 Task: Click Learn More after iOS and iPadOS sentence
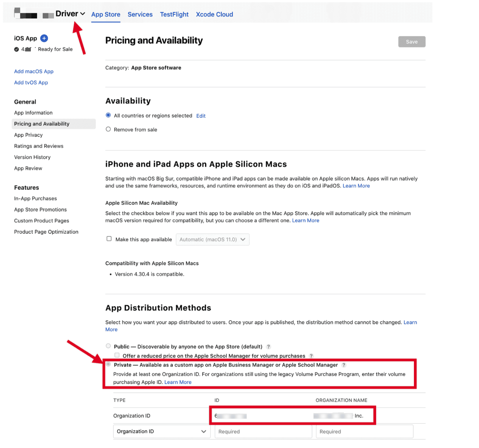pos(356,186)
